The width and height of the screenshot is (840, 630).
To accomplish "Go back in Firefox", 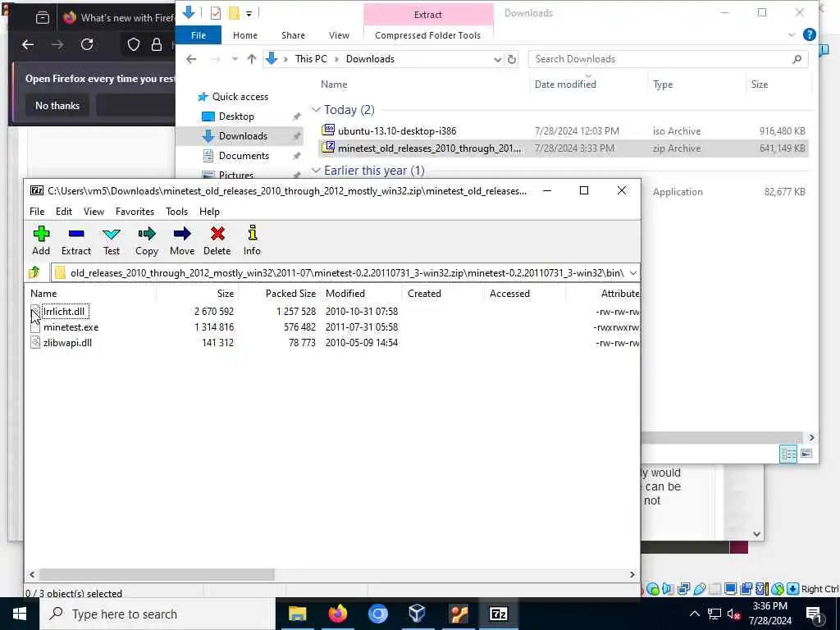I will pyautogui.click(x=28, y=44).
